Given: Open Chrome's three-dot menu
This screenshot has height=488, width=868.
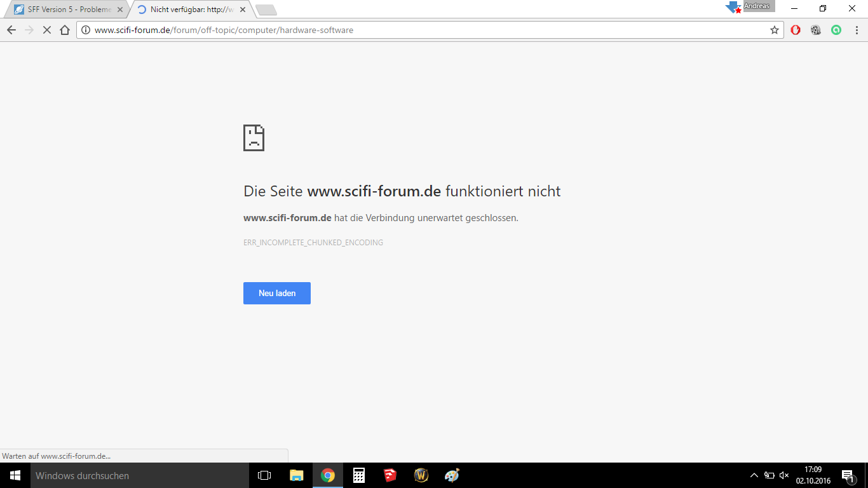Looking at the screenshot, I should (856, 30).
